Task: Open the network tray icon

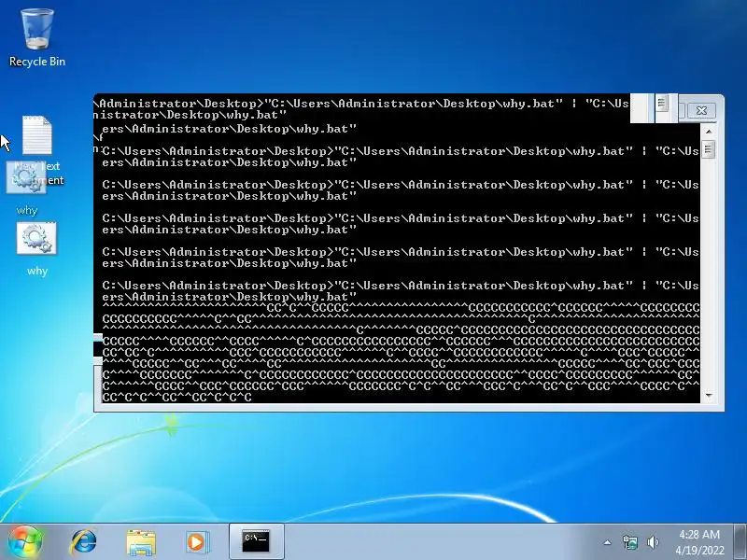Action: pos(629,542)
